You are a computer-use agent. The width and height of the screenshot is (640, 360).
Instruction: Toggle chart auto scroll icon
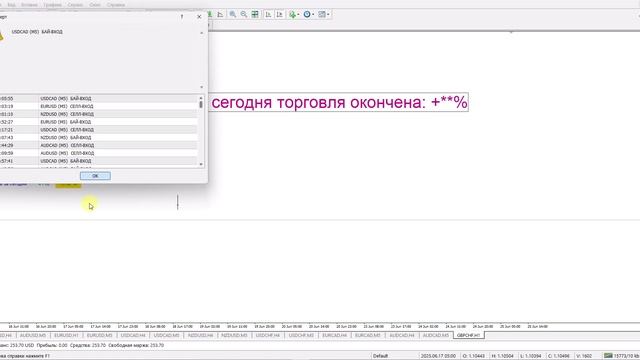coord(268,14)
